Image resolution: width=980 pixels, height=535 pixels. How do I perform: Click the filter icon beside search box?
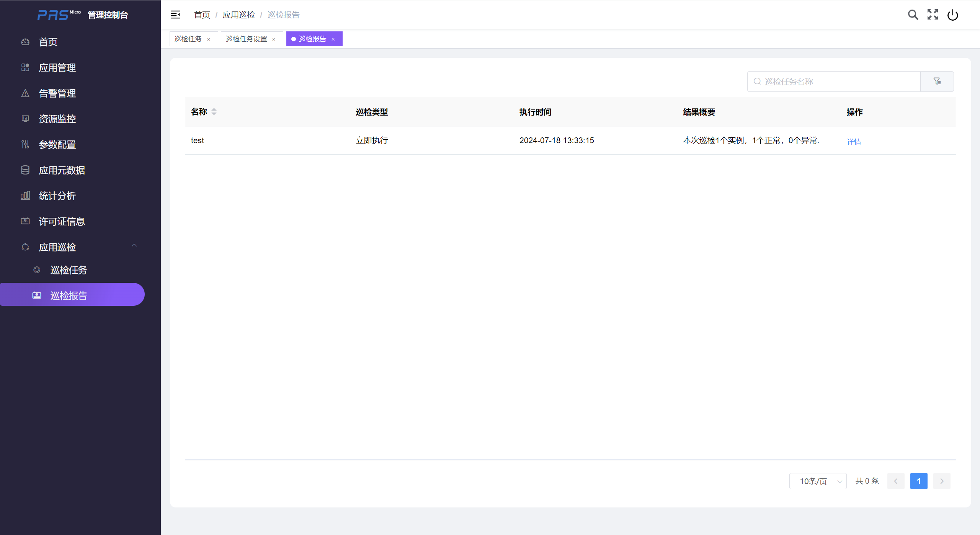pyautogui.click(x=937, y=82)
